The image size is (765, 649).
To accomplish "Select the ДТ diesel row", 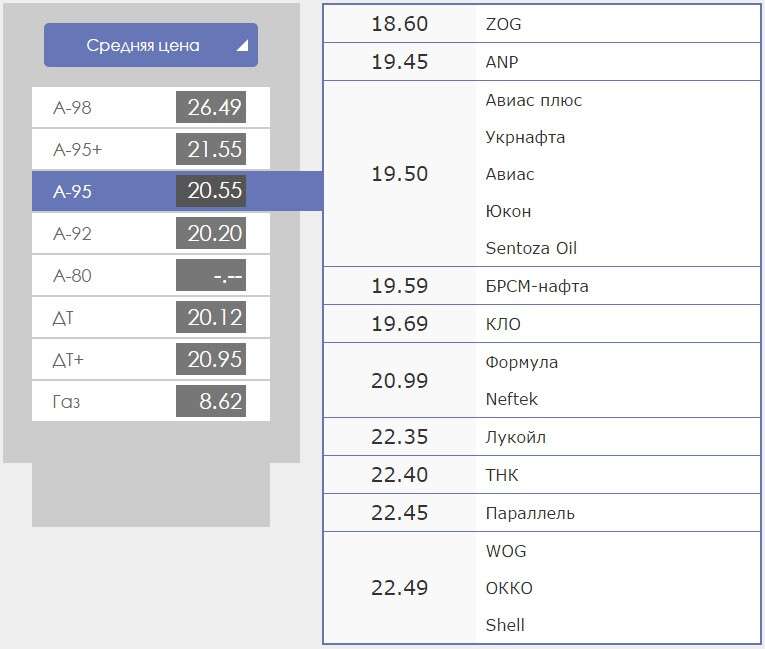I will pyautogui.click(x=151, y=318).
